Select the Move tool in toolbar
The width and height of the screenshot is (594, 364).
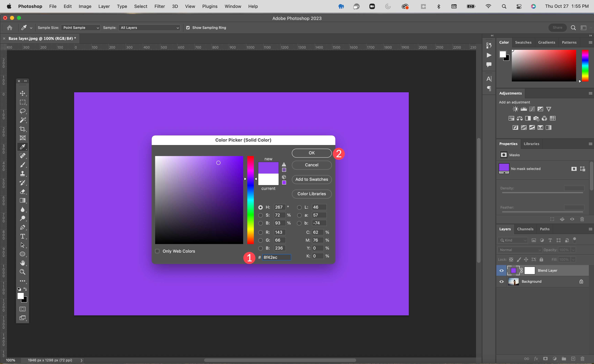tap(23, 93)
